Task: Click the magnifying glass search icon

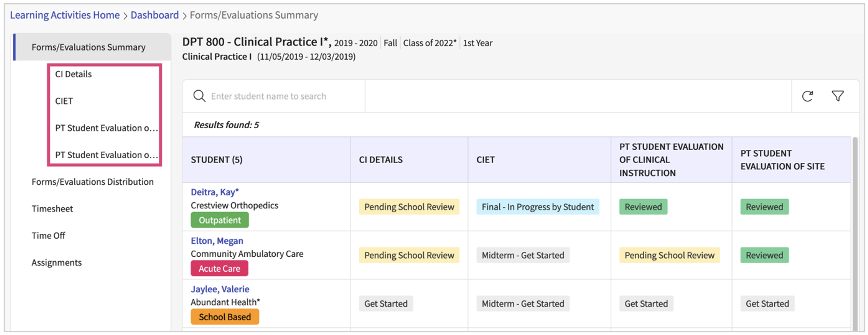Action: tap(199, 96)
